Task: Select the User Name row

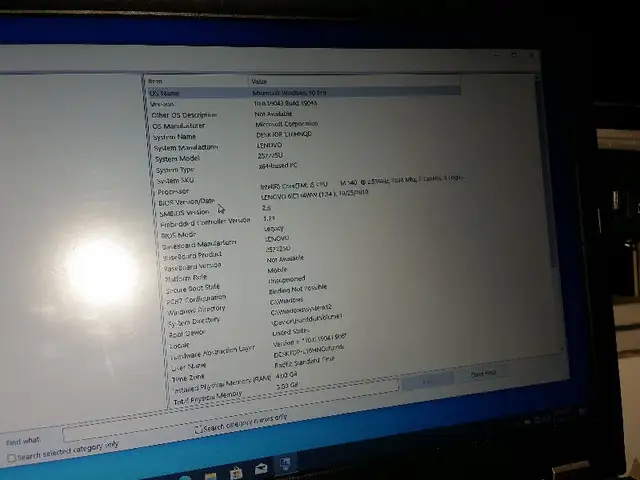Action: coord(189,367)
